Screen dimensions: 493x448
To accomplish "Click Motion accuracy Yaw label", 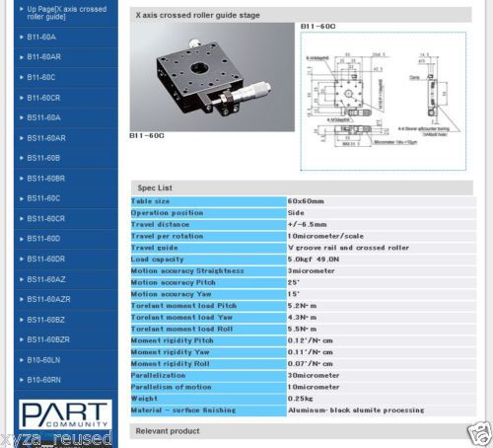I will pos(171,294).
